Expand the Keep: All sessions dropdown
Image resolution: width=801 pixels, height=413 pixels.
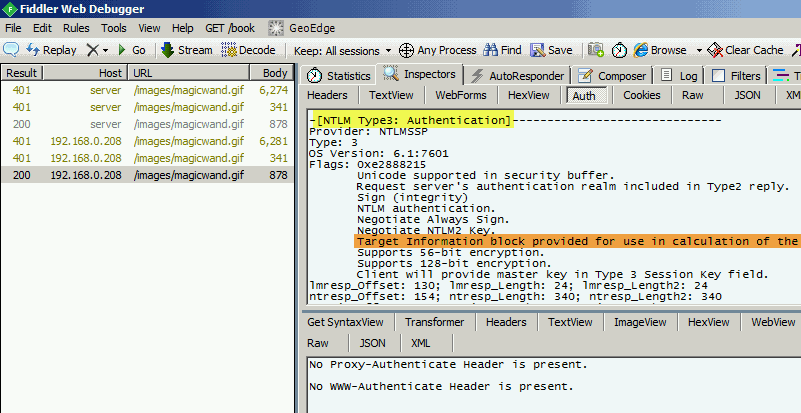pos(337,49)
